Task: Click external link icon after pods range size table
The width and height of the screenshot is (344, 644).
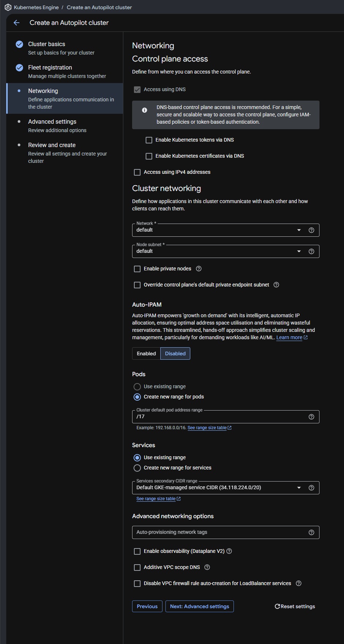Action: (x=229, y=428)
